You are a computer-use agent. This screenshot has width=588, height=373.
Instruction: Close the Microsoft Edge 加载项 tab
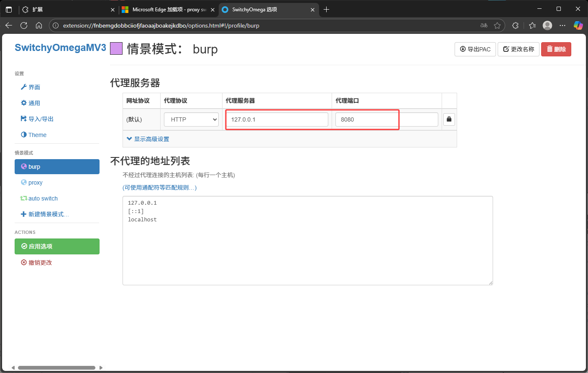click(x=212, y=10)
